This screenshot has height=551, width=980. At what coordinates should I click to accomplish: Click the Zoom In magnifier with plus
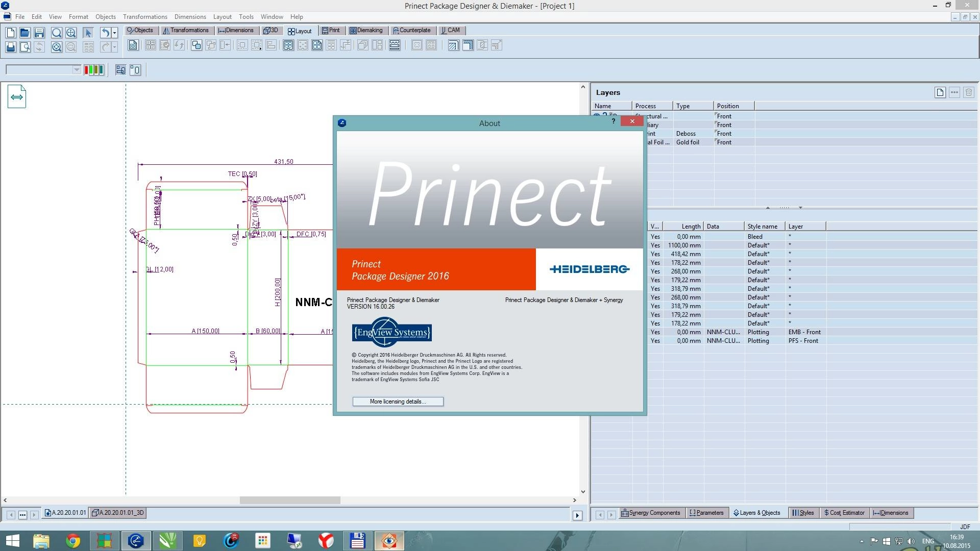click(x=71, y=33)
